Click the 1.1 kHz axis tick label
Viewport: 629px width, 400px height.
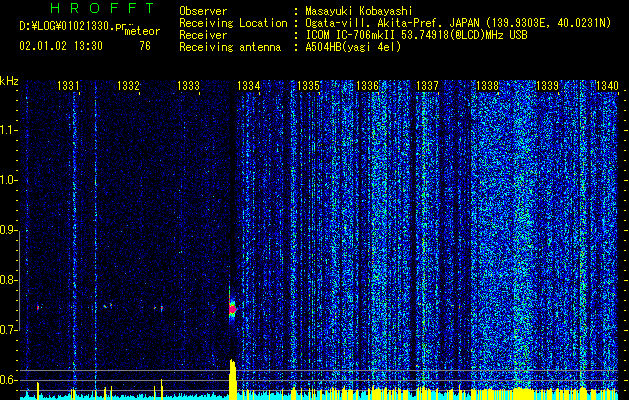[x=8, y=130]
